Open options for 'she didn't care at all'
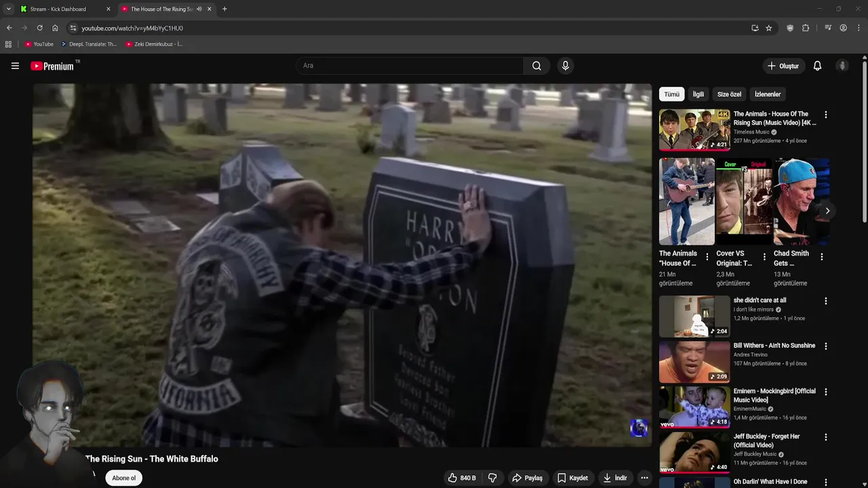 (825, 301)
